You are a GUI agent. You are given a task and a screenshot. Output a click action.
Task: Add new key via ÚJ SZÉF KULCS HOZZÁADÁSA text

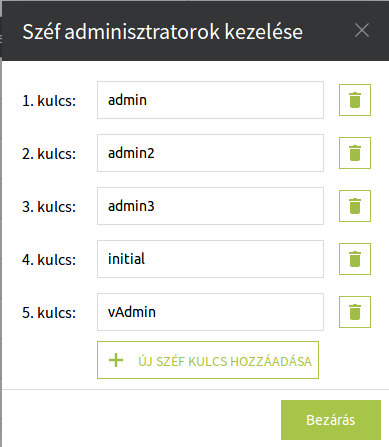(x=225, y=361)
